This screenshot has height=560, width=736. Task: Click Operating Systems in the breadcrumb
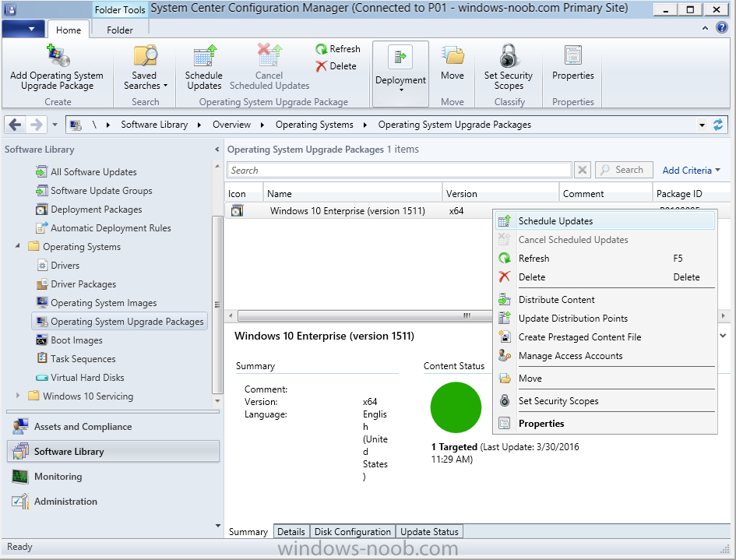pos(314,125)
